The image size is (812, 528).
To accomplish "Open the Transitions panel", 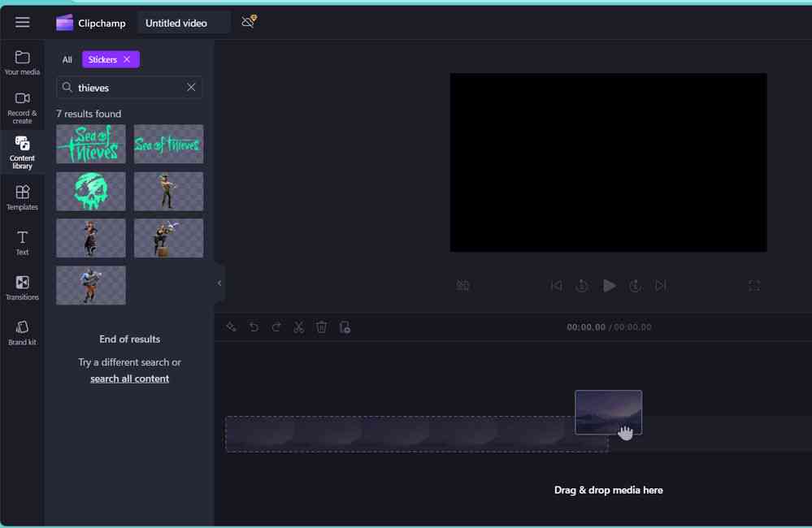I will click(x=22, y=288).
